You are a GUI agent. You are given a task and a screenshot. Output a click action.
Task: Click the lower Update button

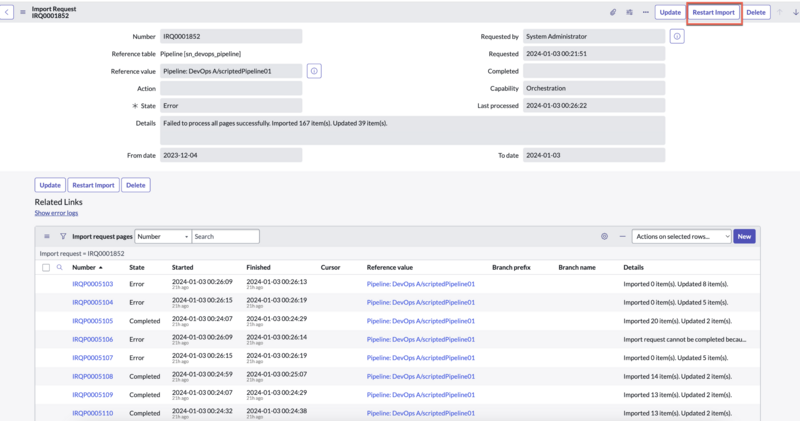[50, 185]
